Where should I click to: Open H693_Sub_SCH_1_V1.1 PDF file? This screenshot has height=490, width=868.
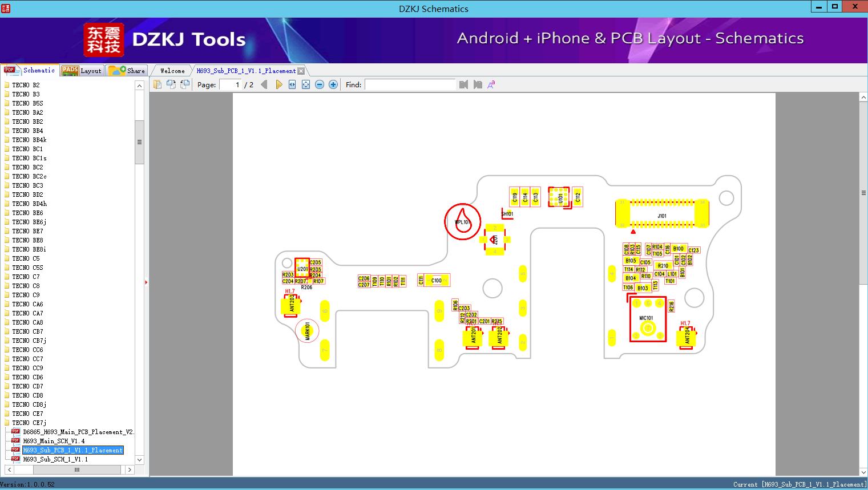point(55,459)
